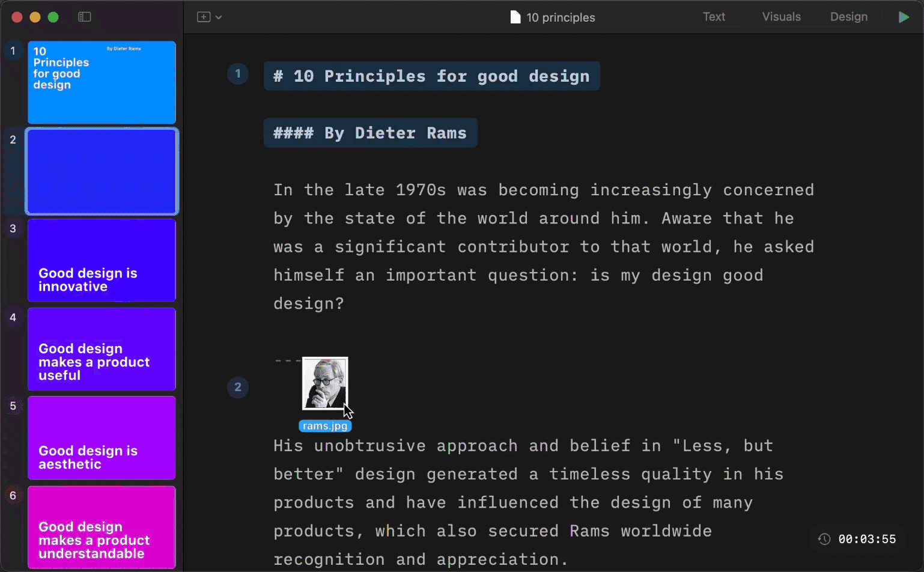
Task: Click slide marker 1 in the editor
Action: (238, 74)
